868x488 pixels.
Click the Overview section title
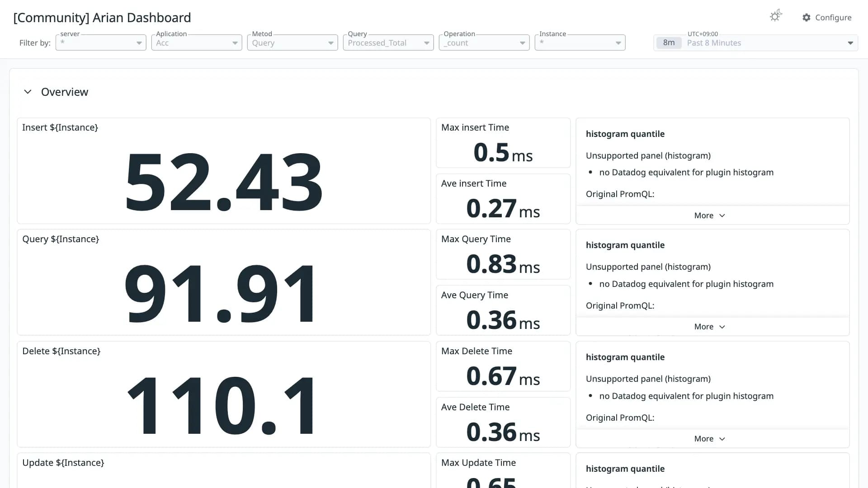click(x=65, y=92)
